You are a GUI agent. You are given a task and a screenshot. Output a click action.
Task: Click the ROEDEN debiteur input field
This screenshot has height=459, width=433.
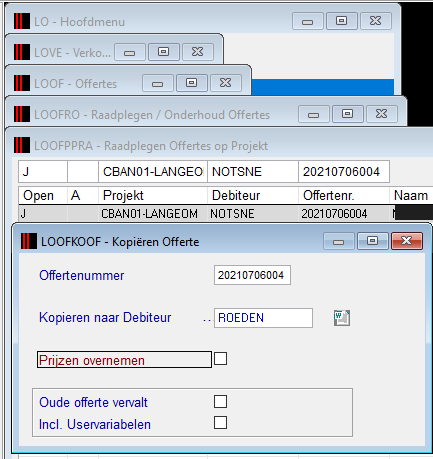coord(263,318)
